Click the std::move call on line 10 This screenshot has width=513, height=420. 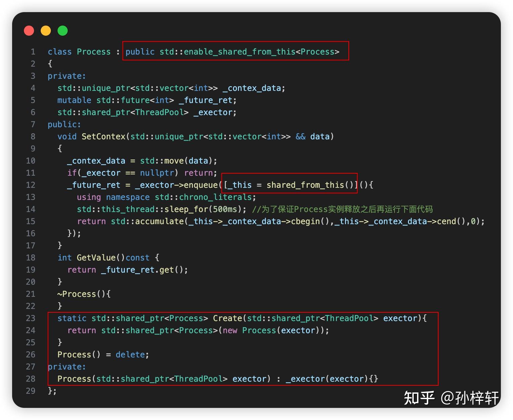(x=163, y=161)
